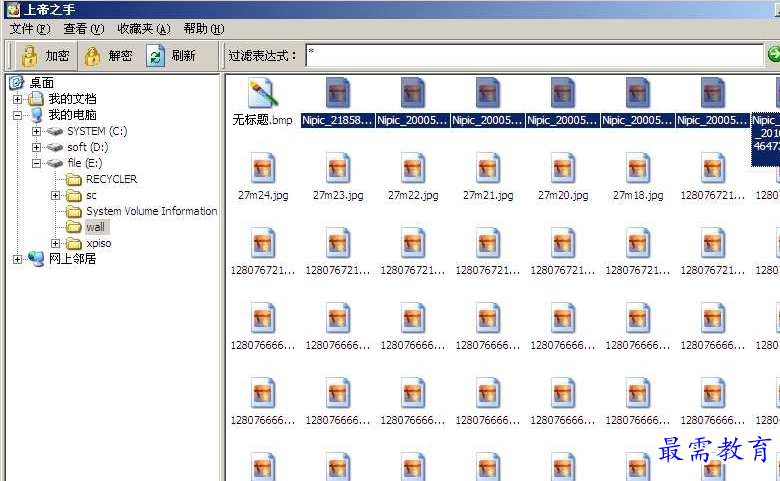Select the sc folder
Viewport: 780px width, 481px height.
[91, 195]
